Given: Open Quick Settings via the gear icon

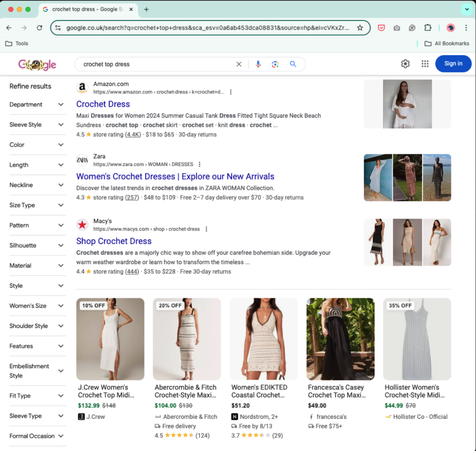Looking at the screenshot, I should point(405,64).
